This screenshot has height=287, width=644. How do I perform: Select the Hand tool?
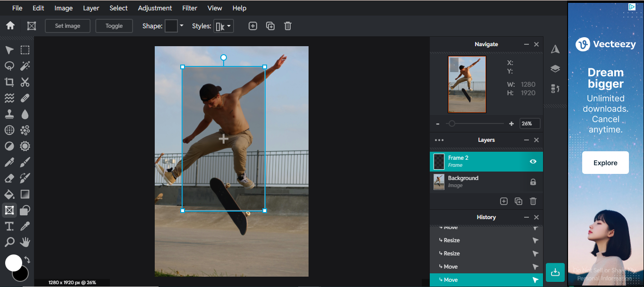(x=25, y=242)
